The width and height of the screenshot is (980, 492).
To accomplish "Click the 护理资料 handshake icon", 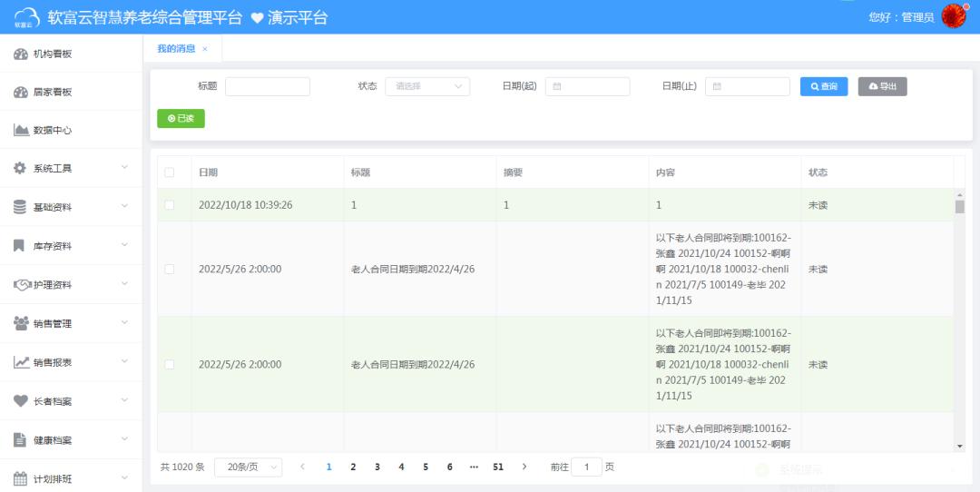I will pos(22,284).
